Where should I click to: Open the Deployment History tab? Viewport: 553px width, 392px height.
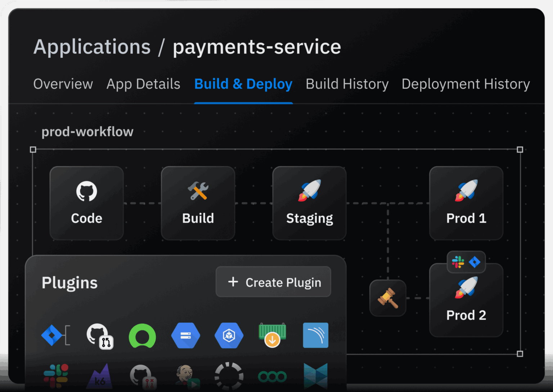pos(466,84)
